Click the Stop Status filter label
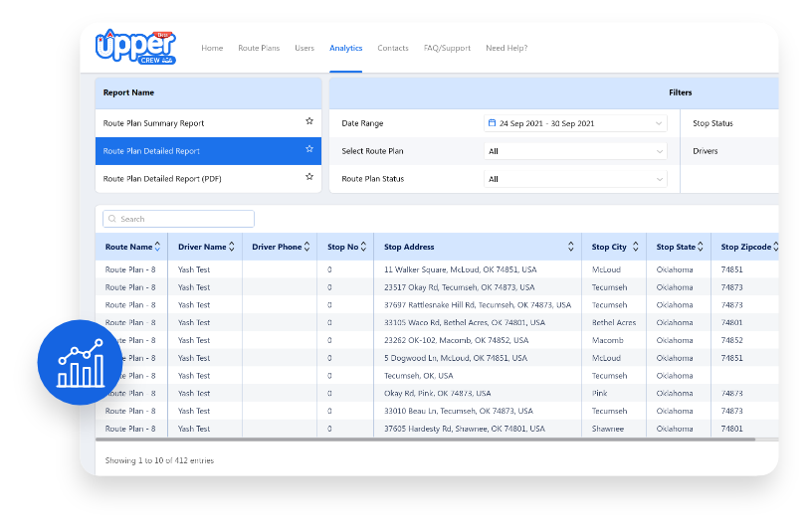 click(712, 123)
